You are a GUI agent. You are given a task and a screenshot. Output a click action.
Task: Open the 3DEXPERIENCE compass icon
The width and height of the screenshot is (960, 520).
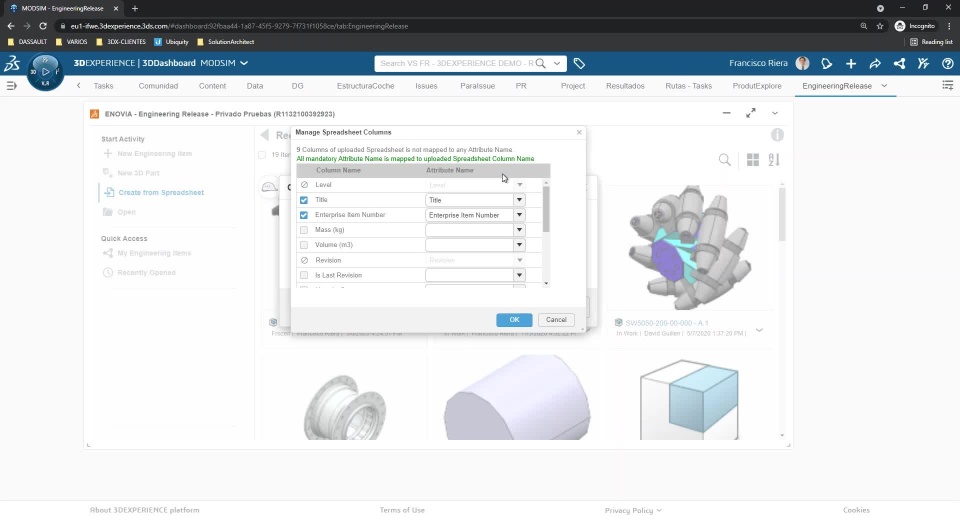(x=45, y=72)
